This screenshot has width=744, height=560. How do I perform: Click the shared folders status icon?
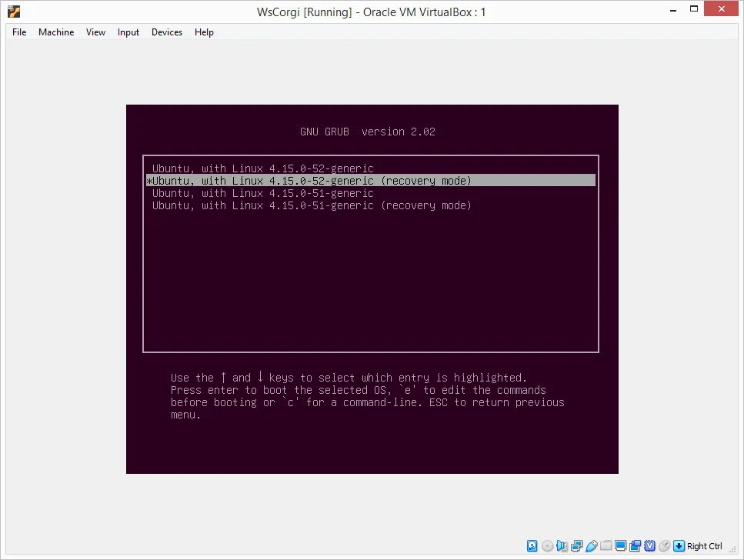tap(606, 545)
